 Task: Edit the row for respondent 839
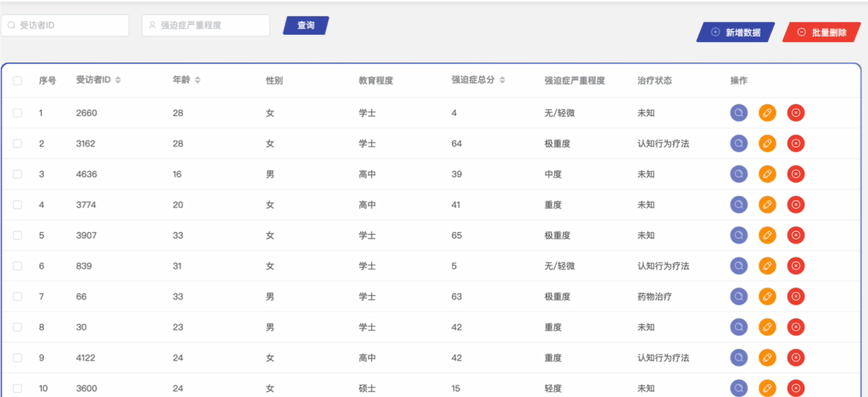click(768, 265)
